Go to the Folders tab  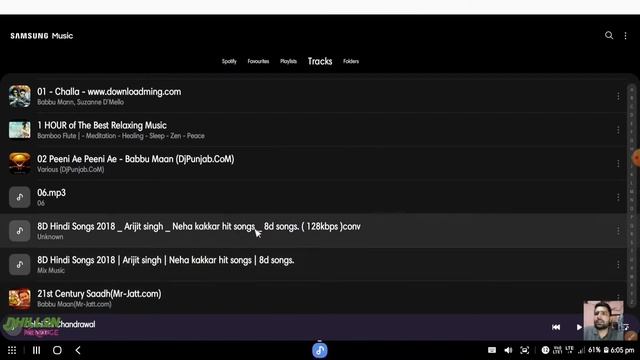click(x=351, y=61)
